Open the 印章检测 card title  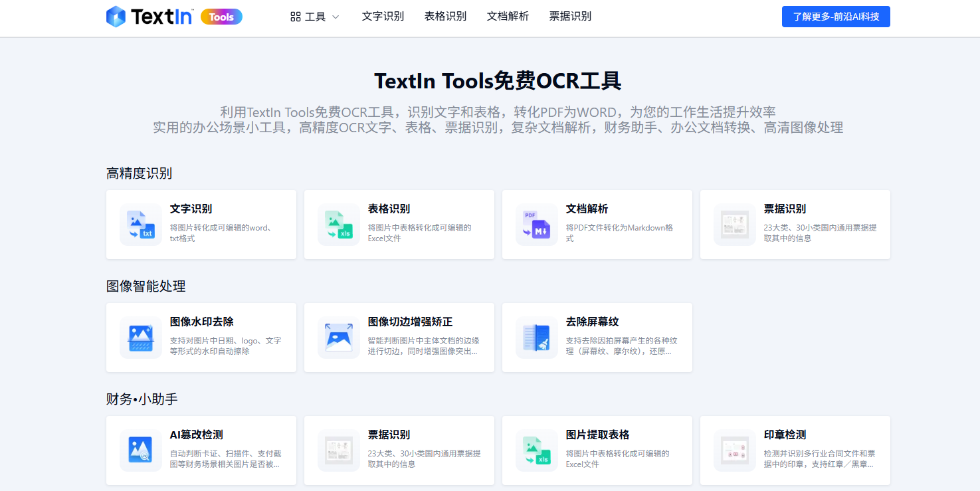785,435
